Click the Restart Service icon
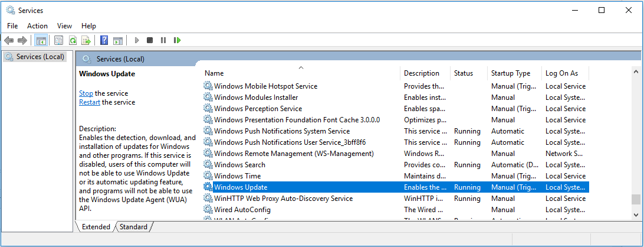 pyautogui.click(x=177, y=40)
